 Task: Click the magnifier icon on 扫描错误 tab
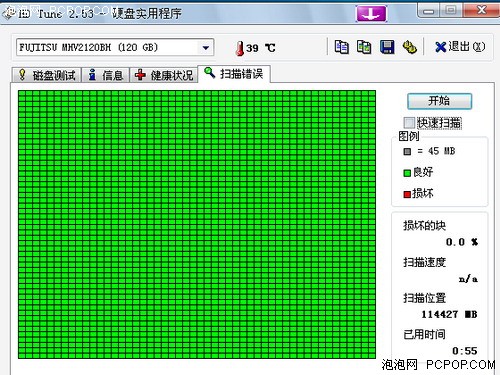[x=209, y=72]
